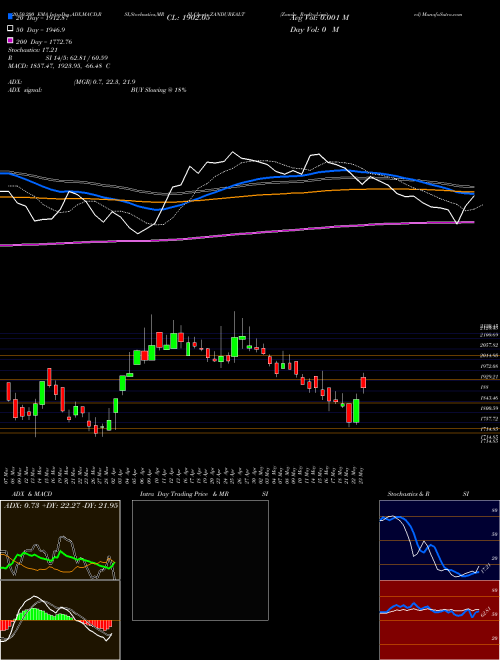
Task: Click the blue 20 Day legend swatch
Action: (x=10, y=17)
